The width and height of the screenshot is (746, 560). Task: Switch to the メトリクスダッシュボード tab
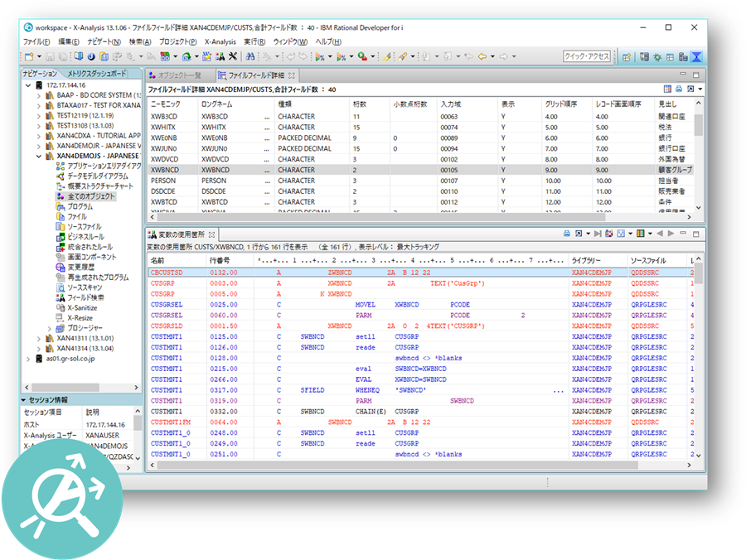pos(97,73)
